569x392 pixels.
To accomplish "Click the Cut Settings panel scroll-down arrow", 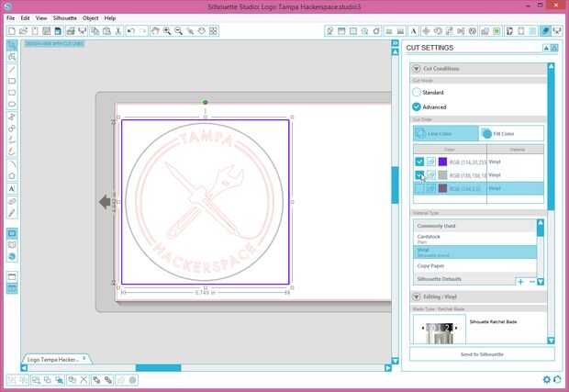I will 551,341.
